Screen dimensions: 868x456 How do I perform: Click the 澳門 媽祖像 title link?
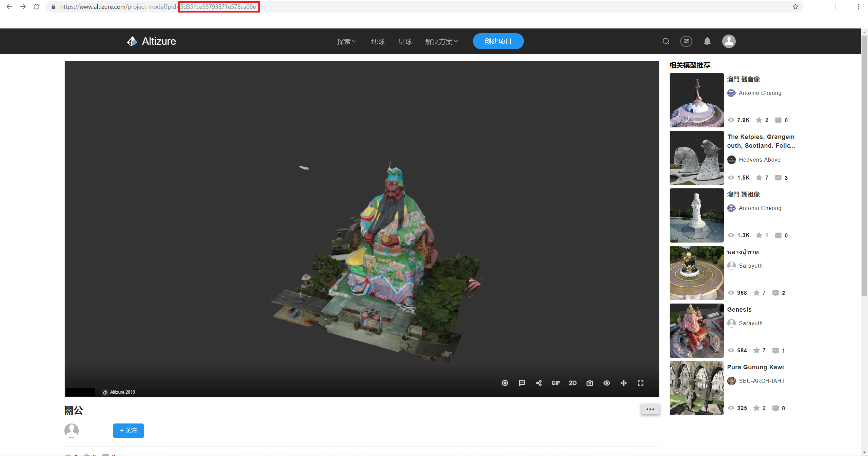pos(743,194)
